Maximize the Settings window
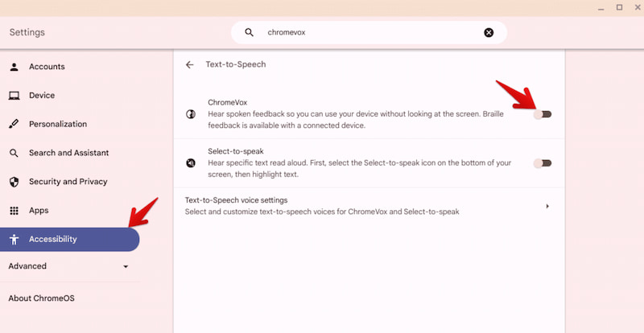Screen dimensions: 644x333 pyautogui.click(x=619, y=7)
